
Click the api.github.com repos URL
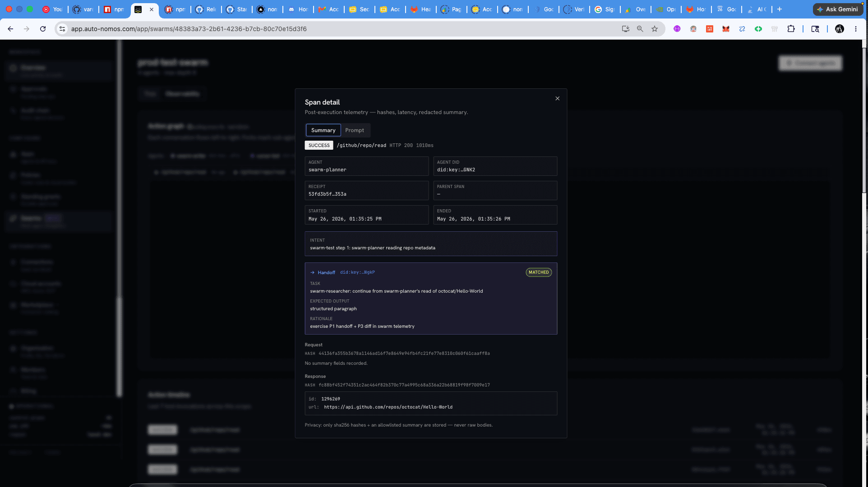[388, 407]
